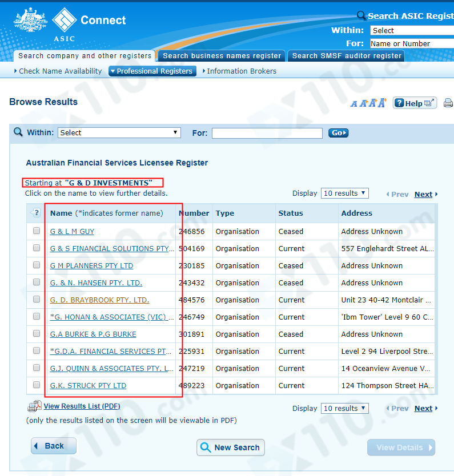Image resolution: width=454 pixels, height=476 pixels.
Task: Tick checkbox for G.D.A. FINANCIAL SERVICES
Action: point(37,350)
